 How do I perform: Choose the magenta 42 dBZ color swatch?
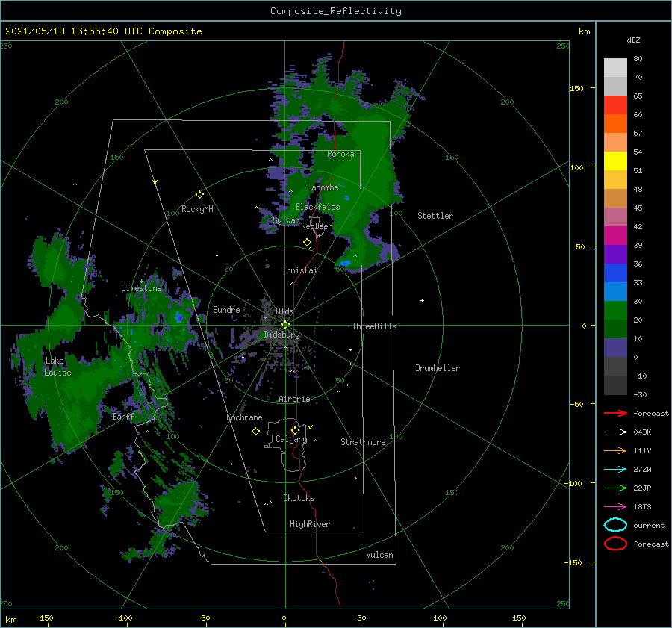[615, 235]
